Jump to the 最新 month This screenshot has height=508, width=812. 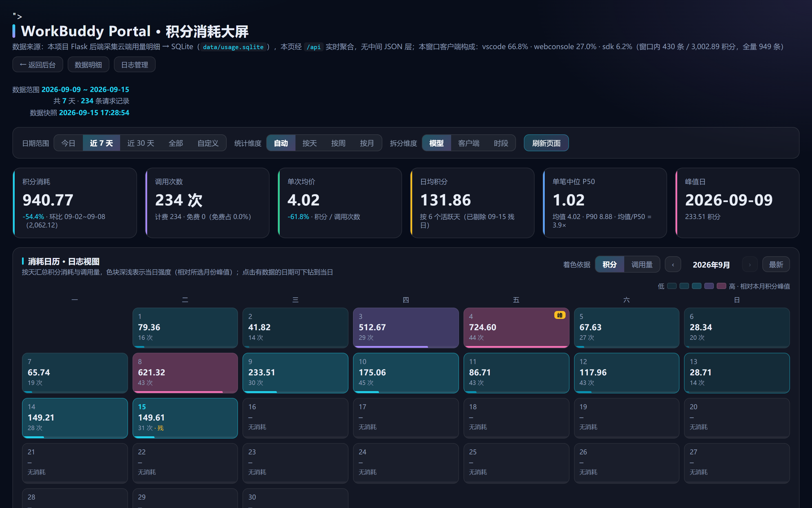776,265
